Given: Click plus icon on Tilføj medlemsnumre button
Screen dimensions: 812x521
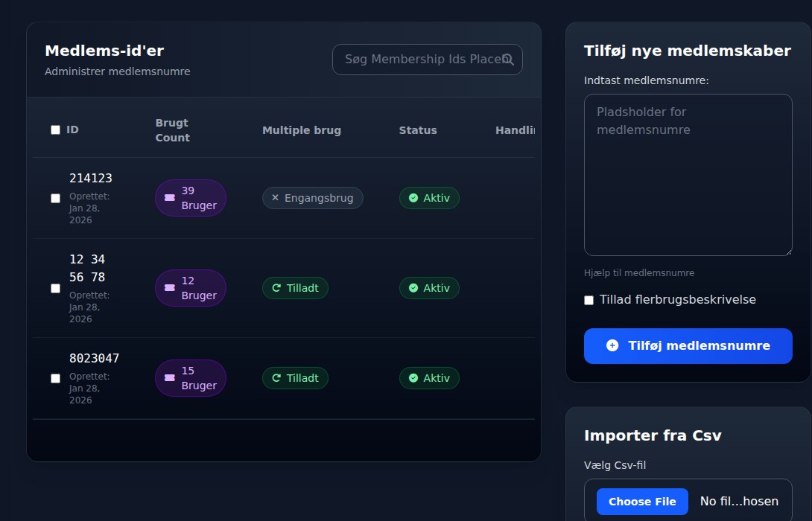Looking at the screenshot, I should (x=612, y=345).
